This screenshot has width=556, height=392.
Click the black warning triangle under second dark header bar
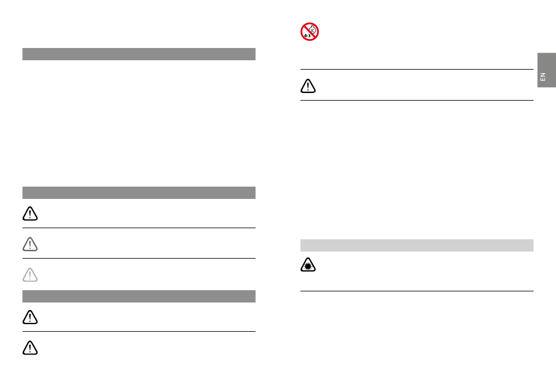pos(30,214)
